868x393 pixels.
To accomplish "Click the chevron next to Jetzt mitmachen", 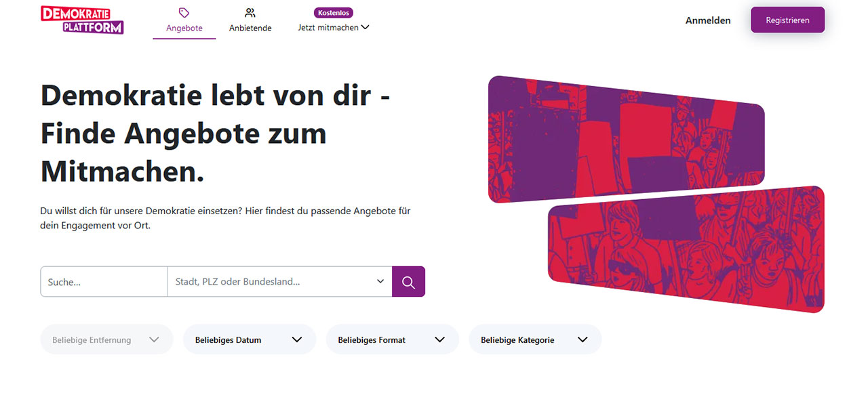I will (x=365, y=28).
